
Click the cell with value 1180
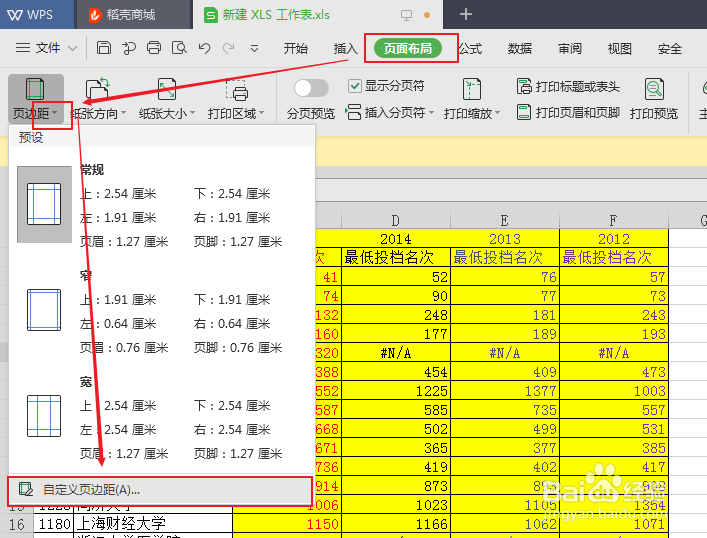[x=54, y=524]
